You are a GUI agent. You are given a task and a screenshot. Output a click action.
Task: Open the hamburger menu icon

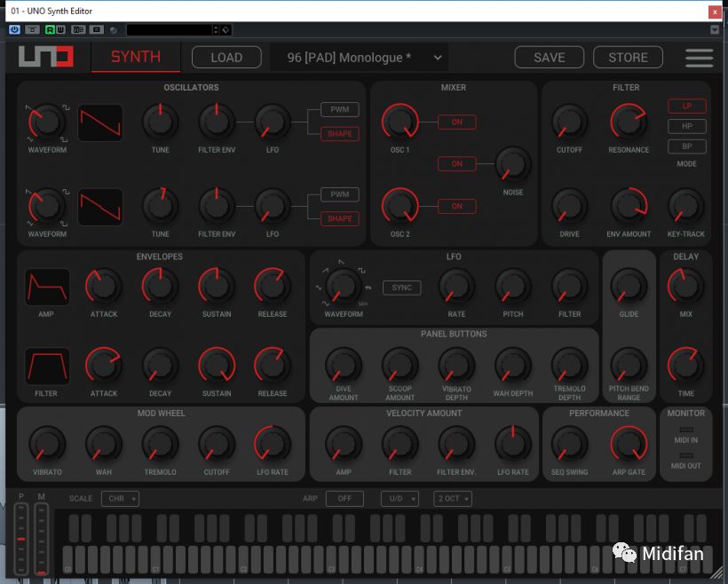[x=699, y=58]
